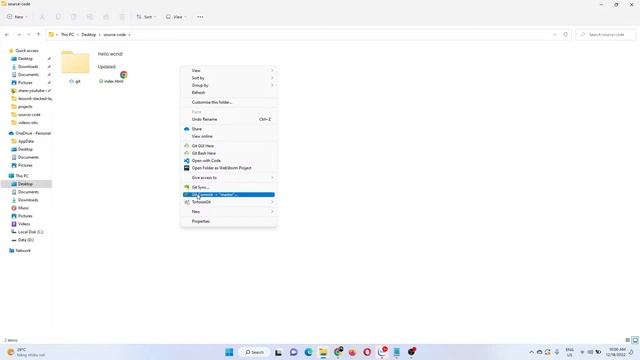Open the View dropdown in toolbar
The image size is (640, 360).
point(176,17)
